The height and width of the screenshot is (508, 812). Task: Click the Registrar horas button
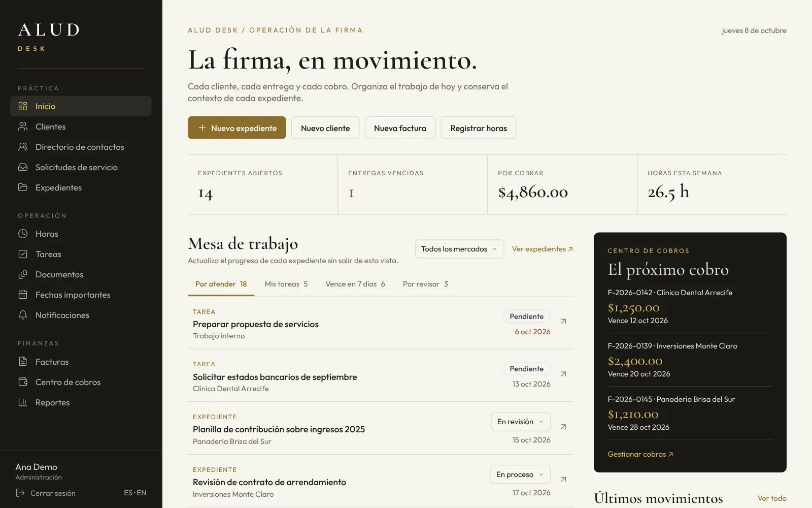pos(479,128)
